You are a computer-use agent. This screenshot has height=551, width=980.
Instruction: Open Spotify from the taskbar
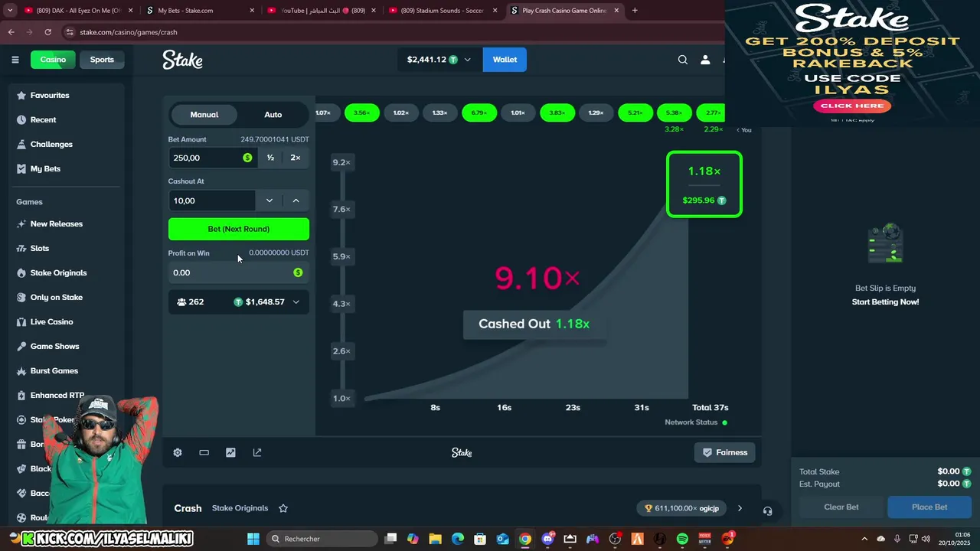(682, 539)
